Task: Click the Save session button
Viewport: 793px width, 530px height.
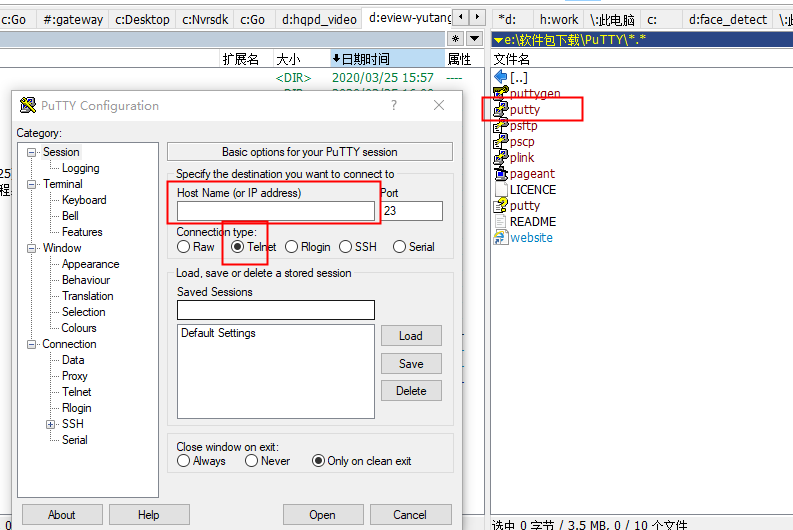Action: tap(411, 364)
